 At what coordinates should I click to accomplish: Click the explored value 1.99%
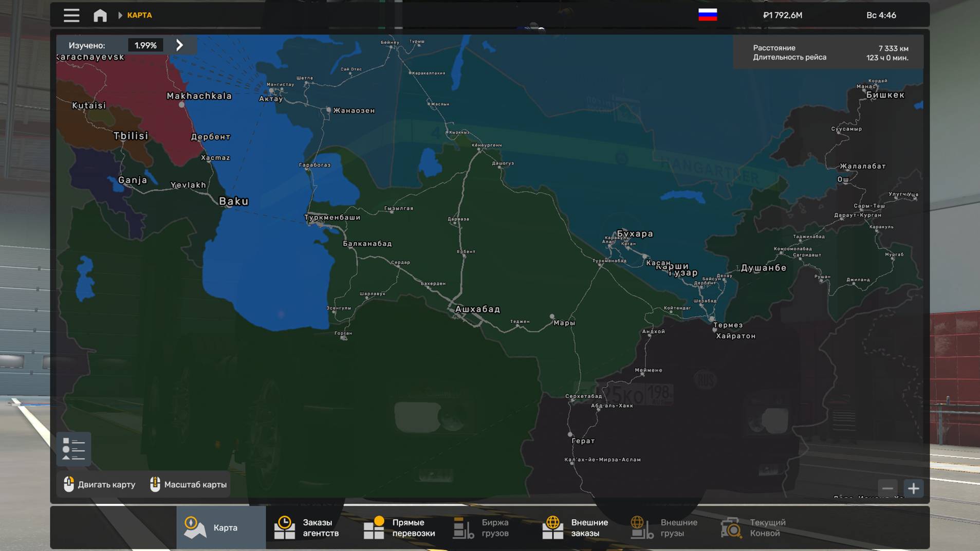point(145,45)
